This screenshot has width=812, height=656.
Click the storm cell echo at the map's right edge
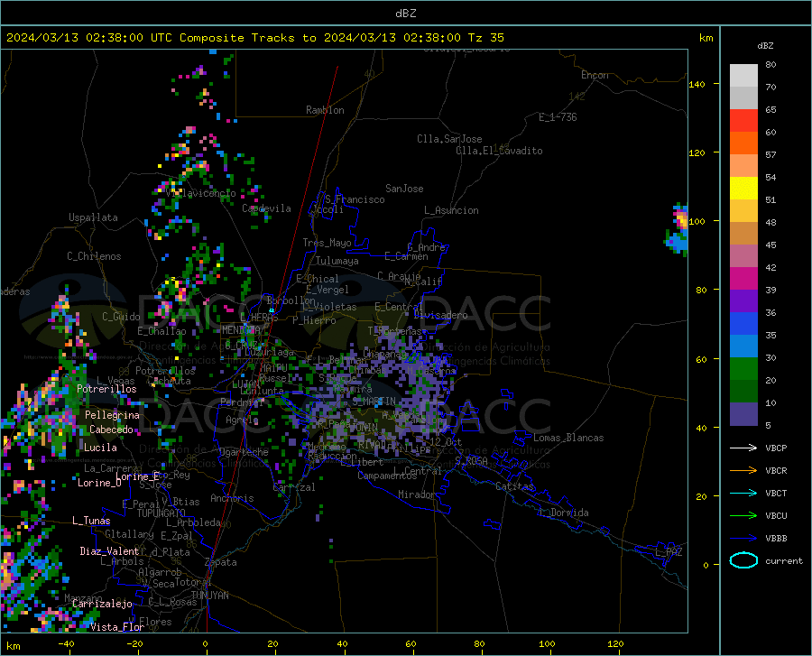pos(678,230)
